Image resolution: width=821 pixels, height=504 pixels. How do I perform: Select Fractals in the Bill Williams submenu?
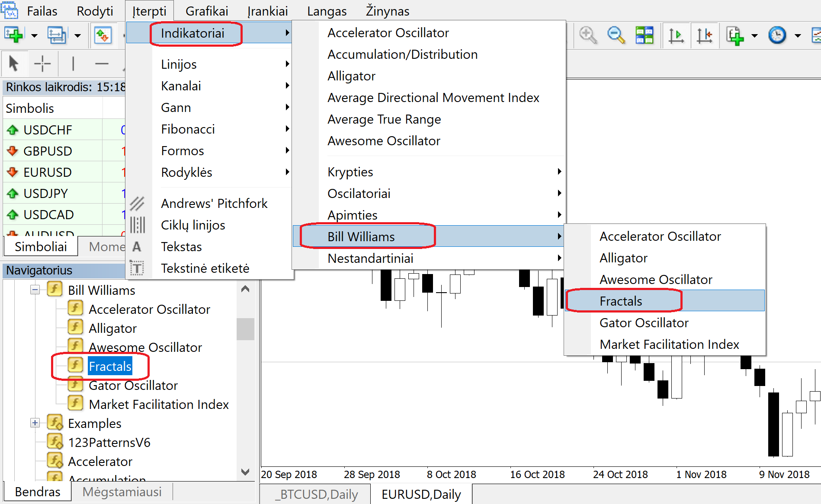665,301
